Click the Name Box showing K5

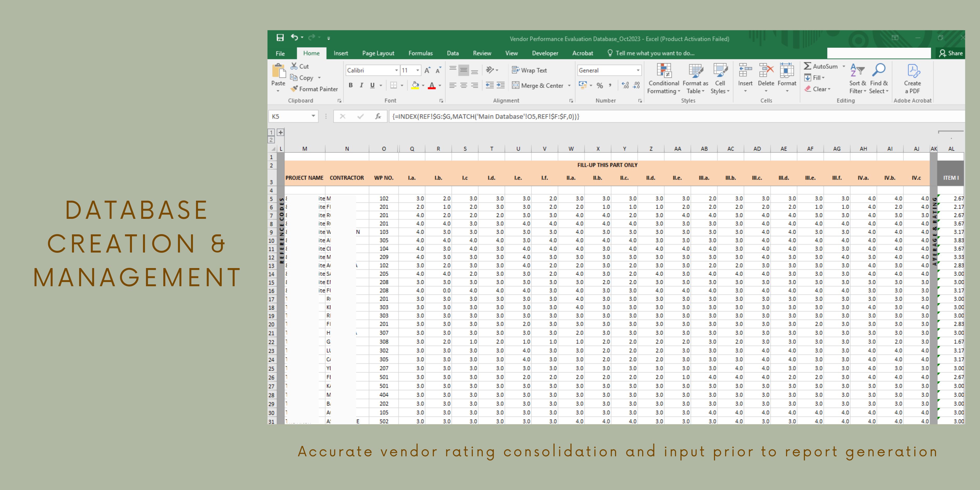pyautogui.click(x=293, y=116)
